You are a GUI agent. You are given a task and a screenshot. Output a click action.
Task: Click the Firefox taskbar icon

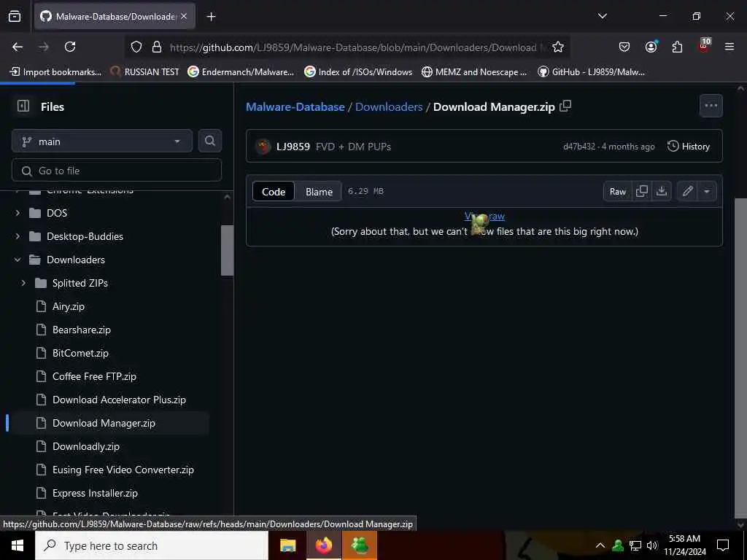pos(323,545)
